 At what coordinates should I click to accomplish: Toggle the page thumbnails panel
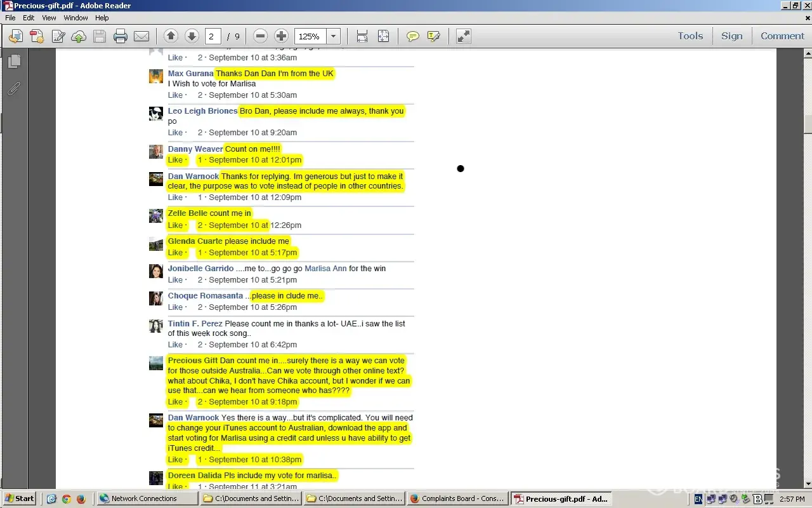[15, 61]
